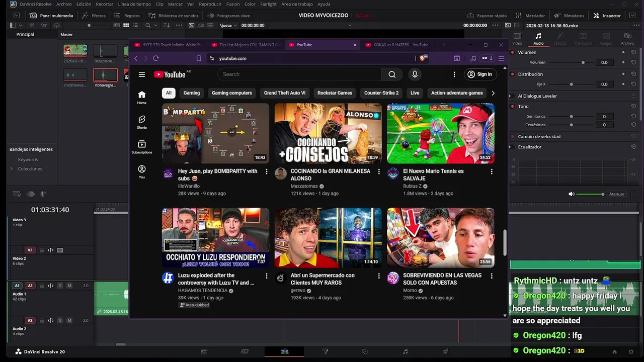Mute the Audio 1 track
644x362 pixels.
(x=69, y=286)
